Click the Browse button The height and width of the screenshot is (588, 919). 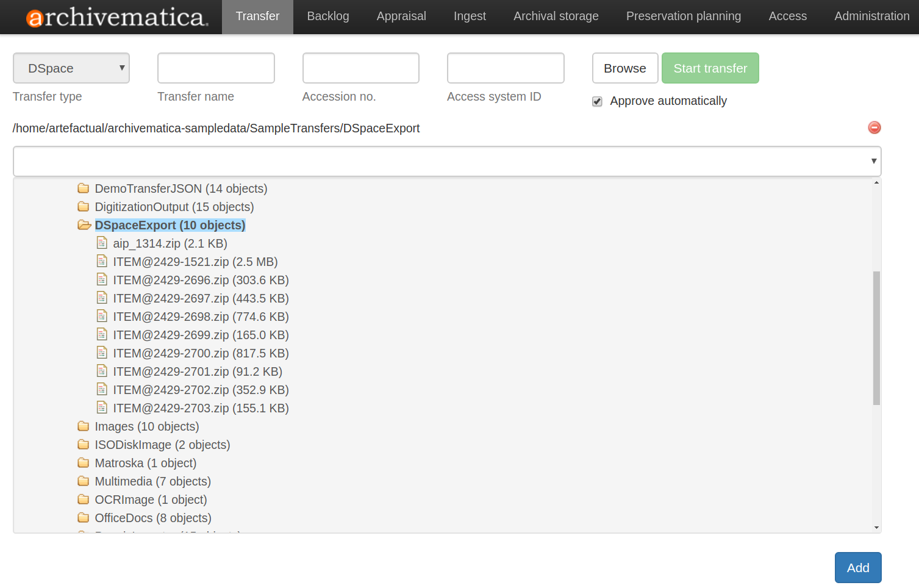[x=624, y=68]
